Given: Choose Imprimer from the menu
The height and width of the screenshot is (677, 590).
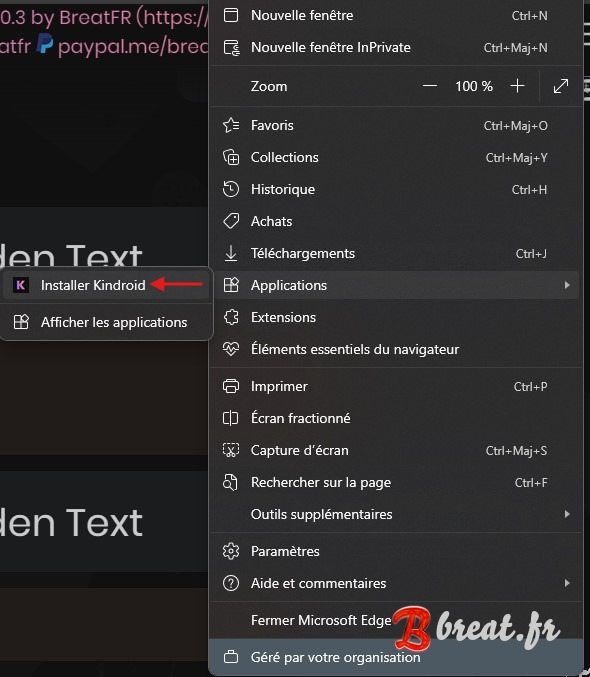Looking at the screenshot, I should tap(395, 386).
